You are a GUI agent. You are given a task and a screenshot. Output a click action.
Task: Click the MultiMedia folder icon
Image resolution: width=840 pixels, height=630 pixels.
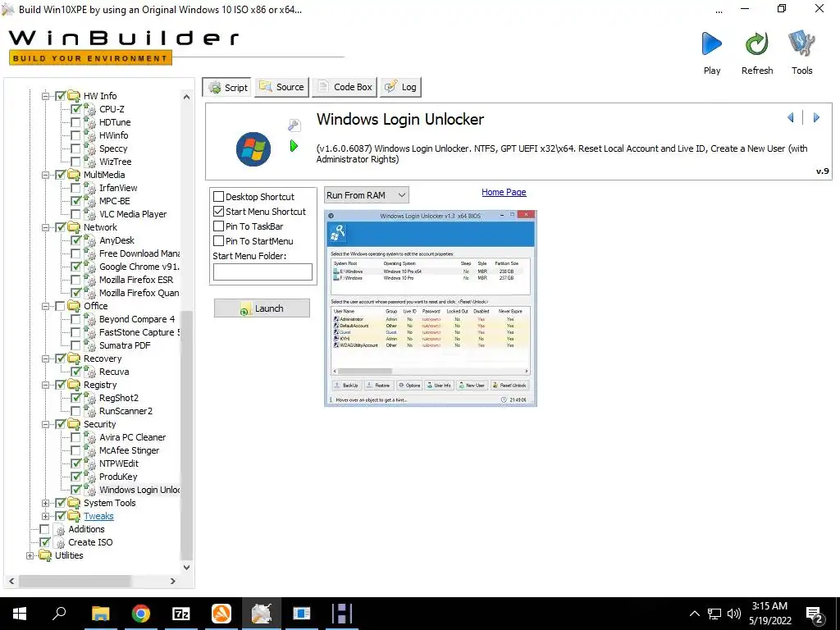tap(74, 175)
